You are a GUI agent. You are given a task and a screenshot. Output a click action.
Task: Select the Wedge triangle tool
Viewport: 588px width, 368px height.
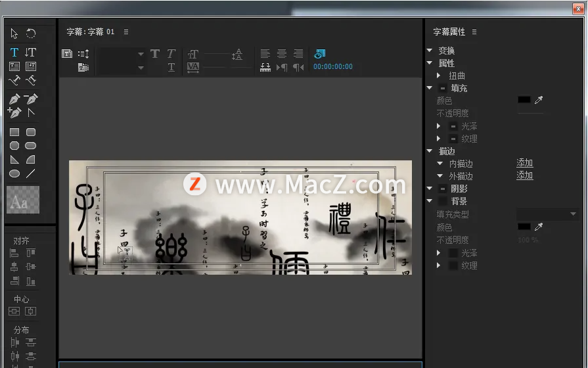point(14,160)
